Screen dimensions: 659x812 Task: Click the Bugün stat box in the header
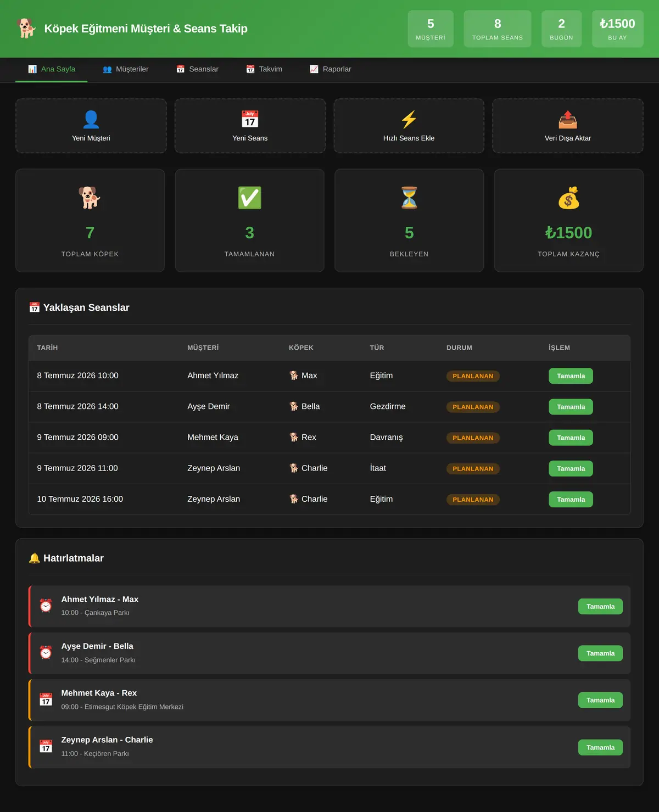pos(561,29)
